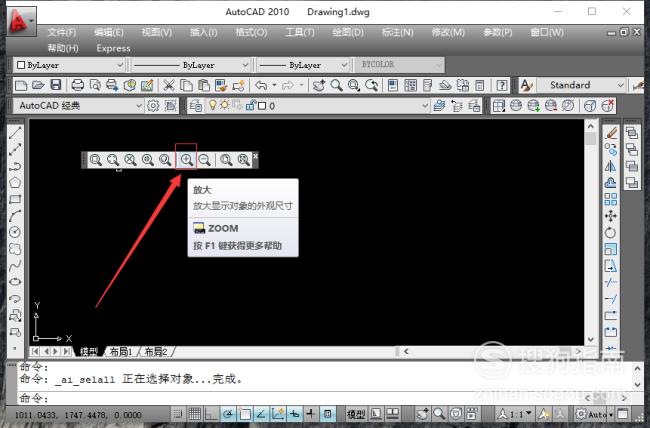Click the Move tool in Modify toolbar
Image resolution: width=650 pixels, height=428 pixels.
pos(611,216)
